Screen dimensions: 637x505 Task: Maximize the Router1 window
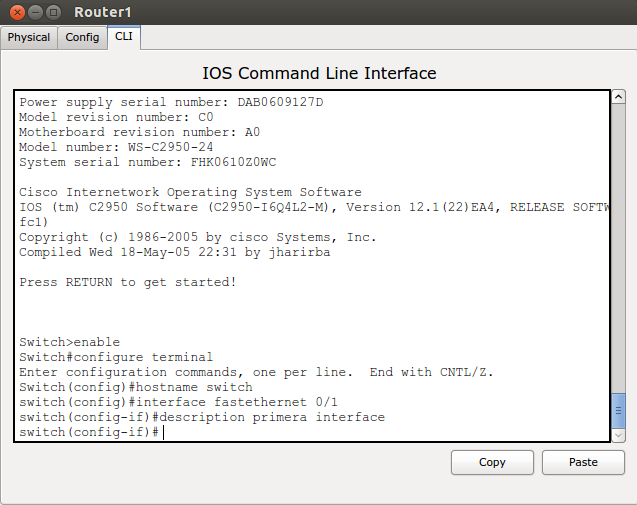(x=53, y=12)
